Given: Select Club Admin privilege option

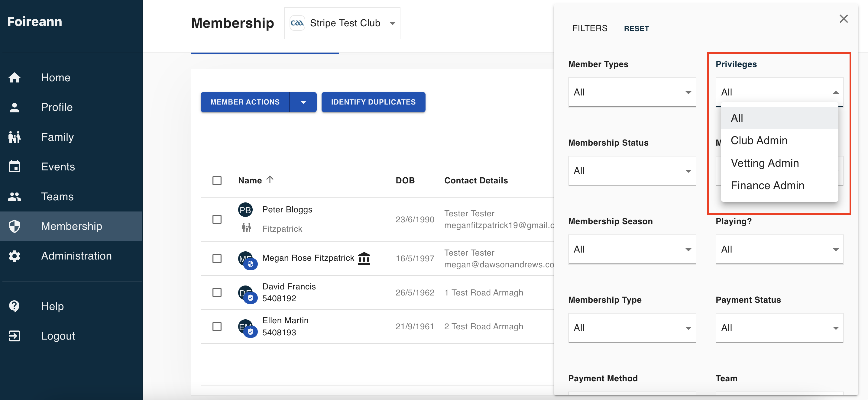Looking at the screenshot, I should (779, 140).
